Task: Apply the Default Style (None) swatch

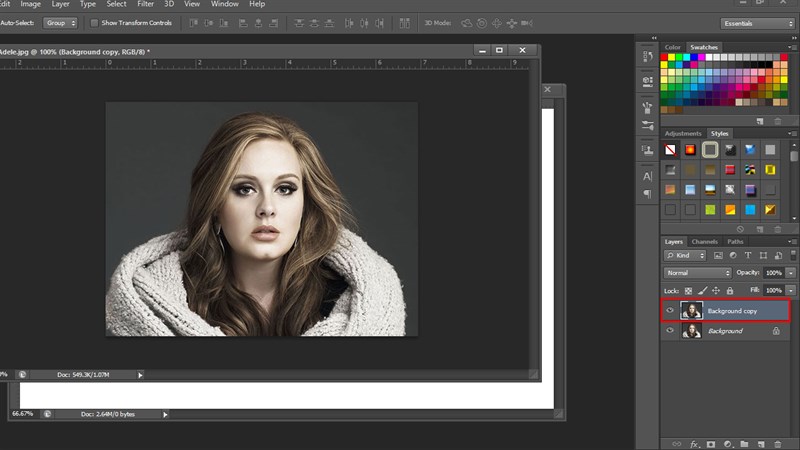Action: point(670,150)
